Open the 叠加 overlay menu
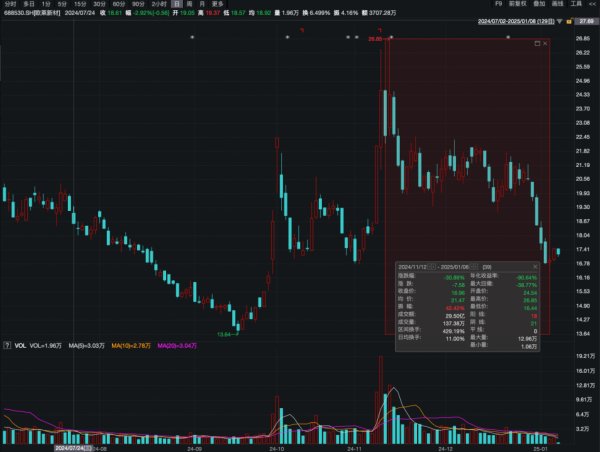This screenshot has width=600, height=452. [539, 4]
